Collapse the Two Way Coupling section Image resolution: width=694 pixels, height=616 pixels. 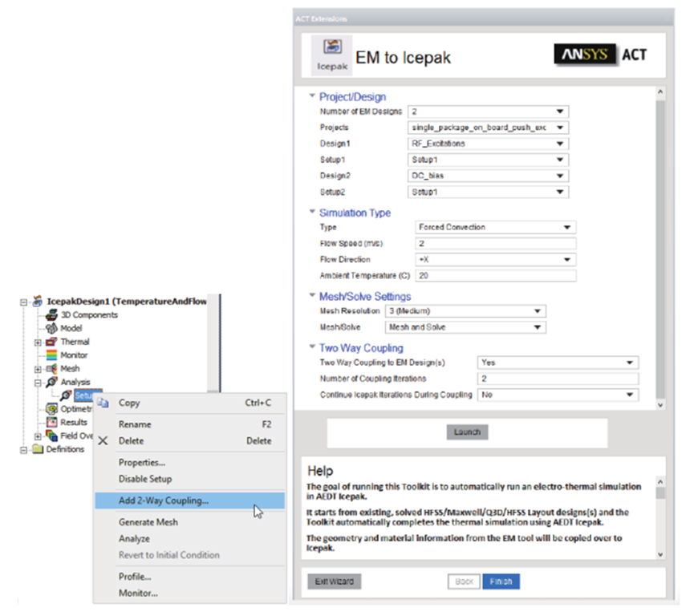pos(312,347)
